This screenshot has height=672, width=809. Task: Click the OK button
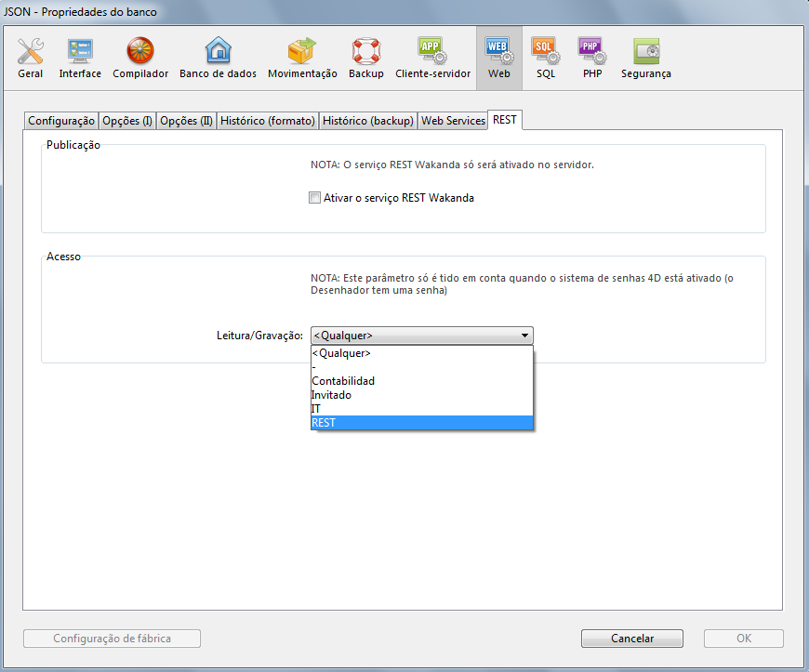[744, 639]
